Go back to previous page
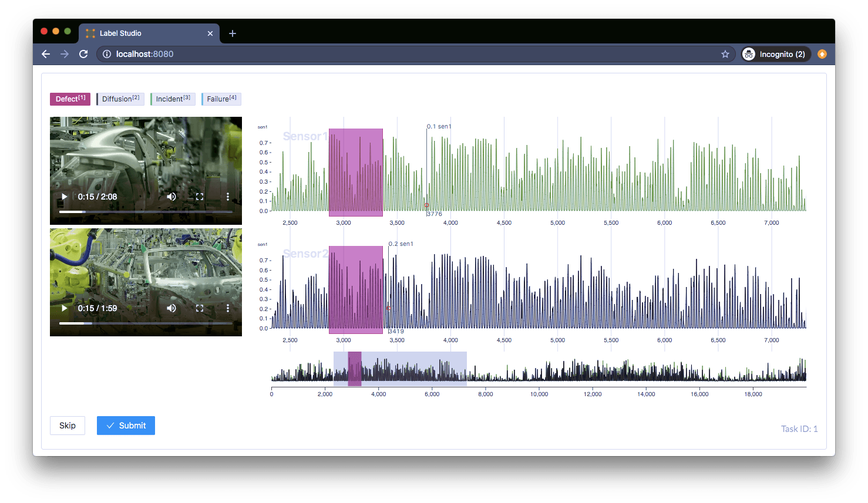This screenshot has height=503, width=868. click(46, 54)
